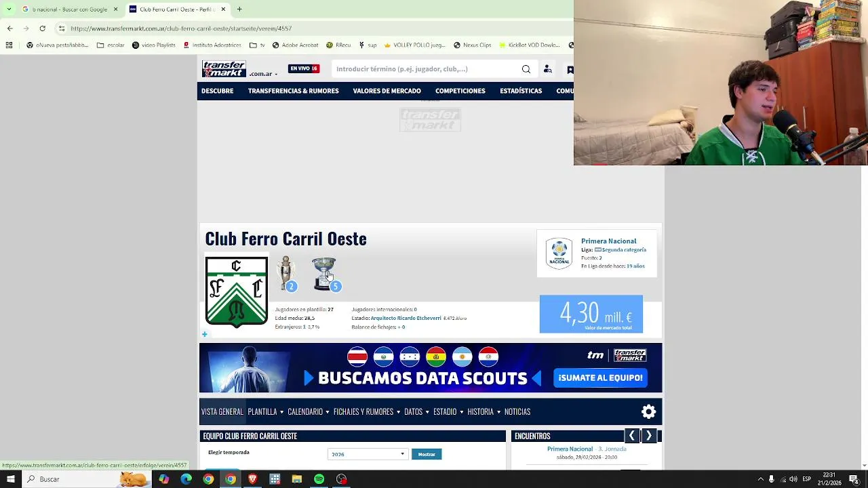Click the '19 años' league tenure link
Image resolution: width=868 pixels, height=488 pixels.
coord(635,266)
